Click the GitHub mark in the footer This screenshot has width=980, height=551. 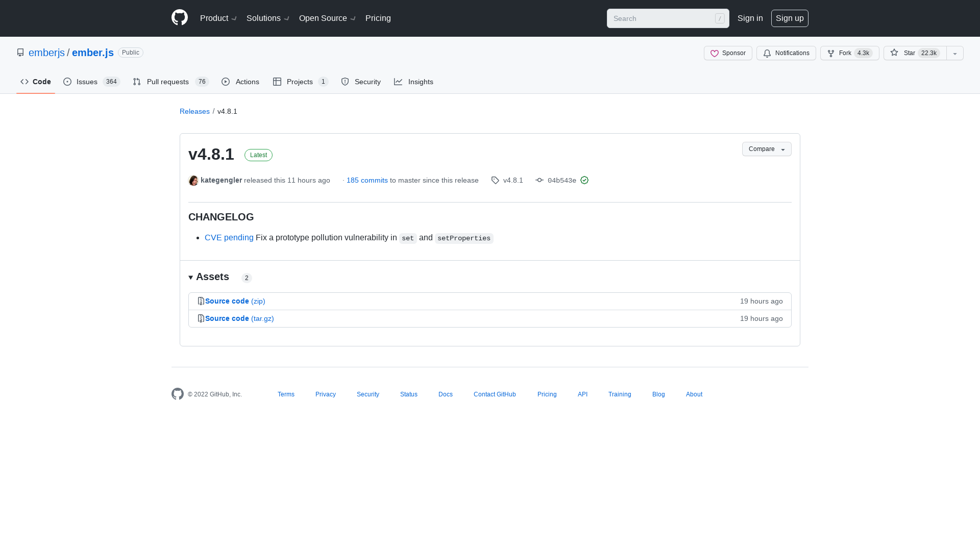click(x=178, y=394)
